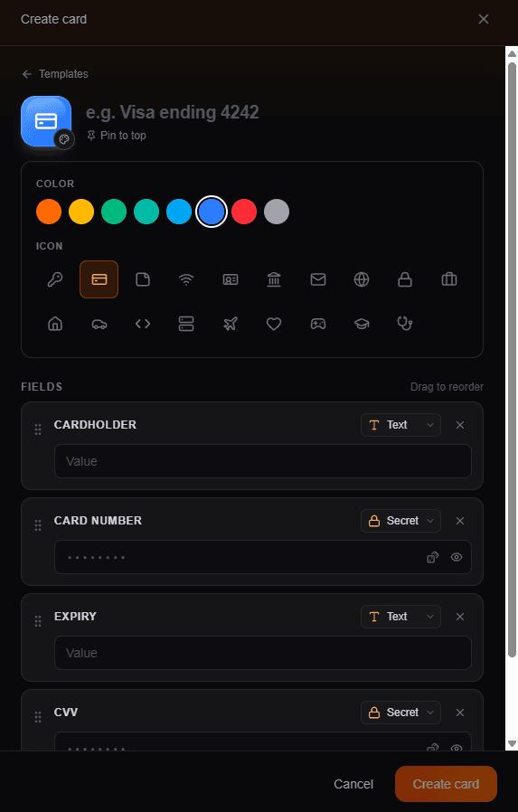Select the globe icon
Viewport: 518px width, 812px height.
pyautogui.click(x=362, y=279)
